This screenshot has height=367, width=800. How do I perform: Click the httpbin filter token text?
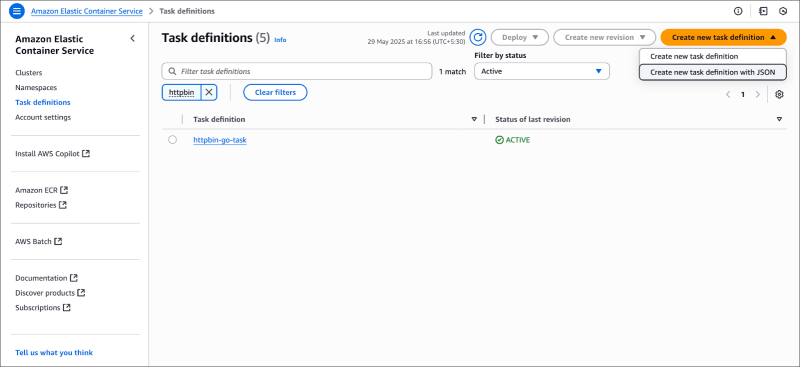(x=182, y=92)
